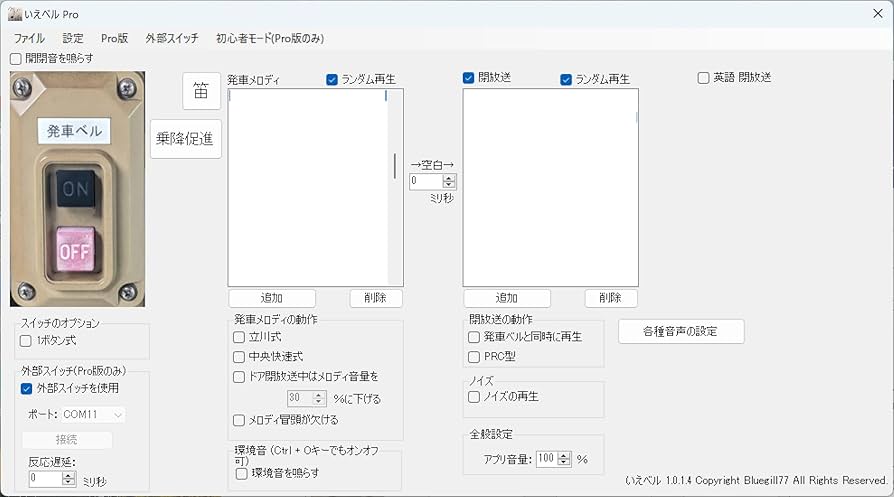Uncheck the 閉放送 checkbox
The height and width of the screenshot is (497, 894).
coord(469,78)
